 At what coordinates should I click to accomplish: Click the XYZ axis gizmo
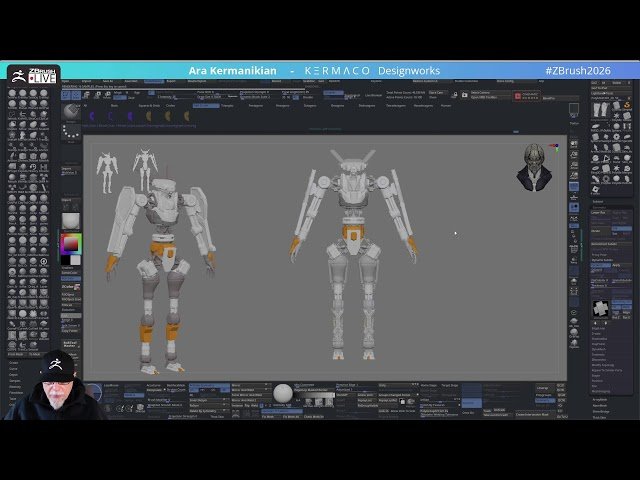pyautogui.click(x=555, y=147)
